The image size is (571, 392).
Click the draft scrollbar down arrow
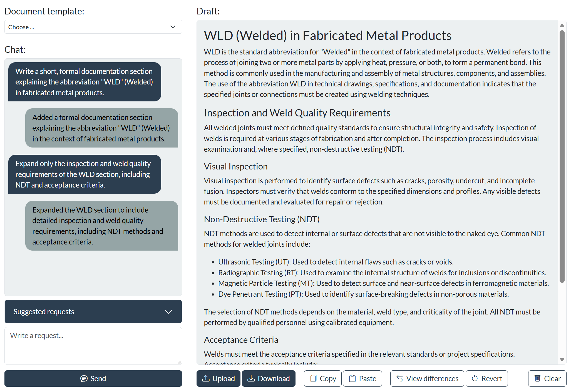click(562, 359)
